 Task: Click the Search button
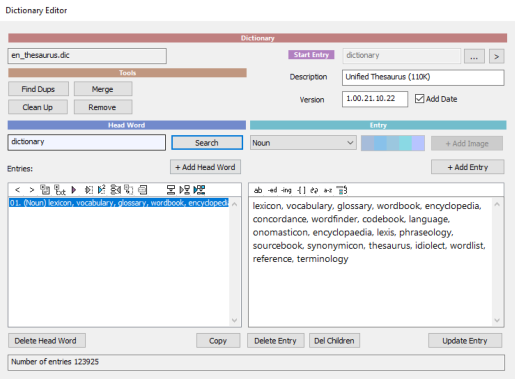coord(207,143)
